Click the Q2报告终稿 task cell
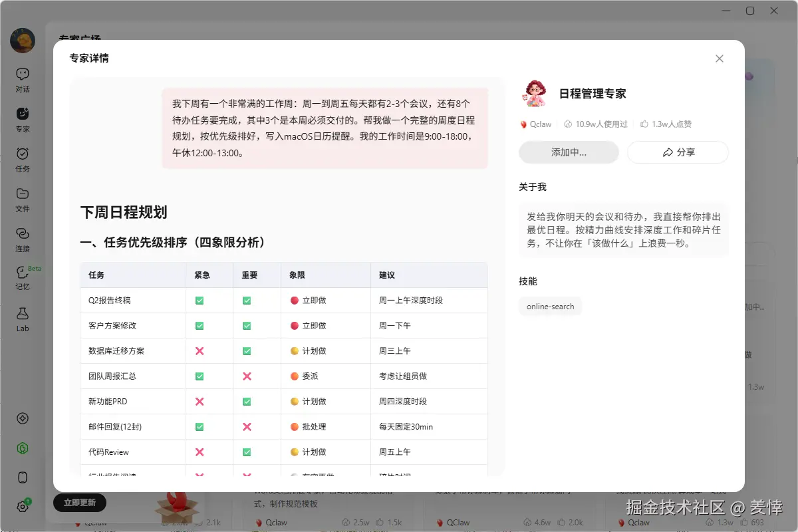Image resolution: width=798 pixels, height=532 pixels. click(133, 301)
